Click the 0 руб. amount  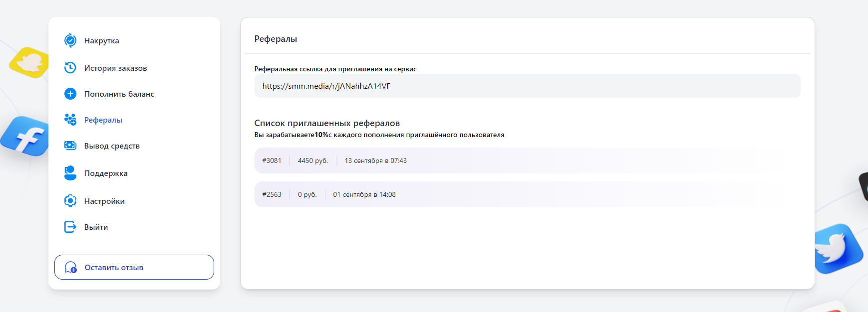[x=307, y=194]
